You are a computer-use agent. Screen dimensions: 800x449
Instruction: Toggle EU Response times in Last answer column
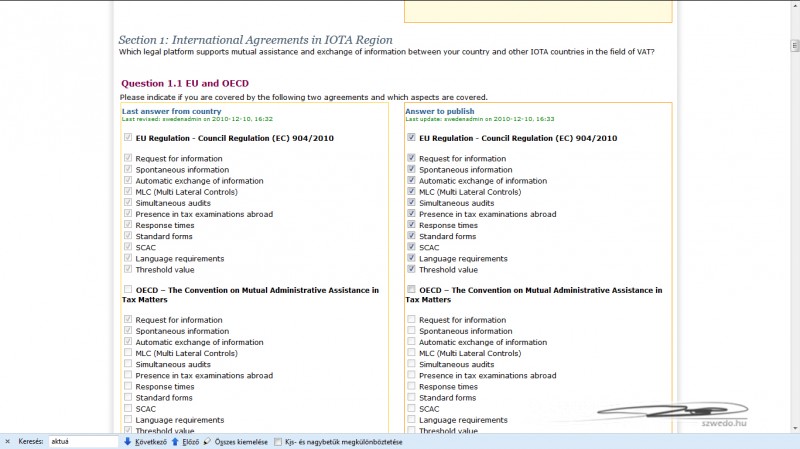click(x=128, y=225)
